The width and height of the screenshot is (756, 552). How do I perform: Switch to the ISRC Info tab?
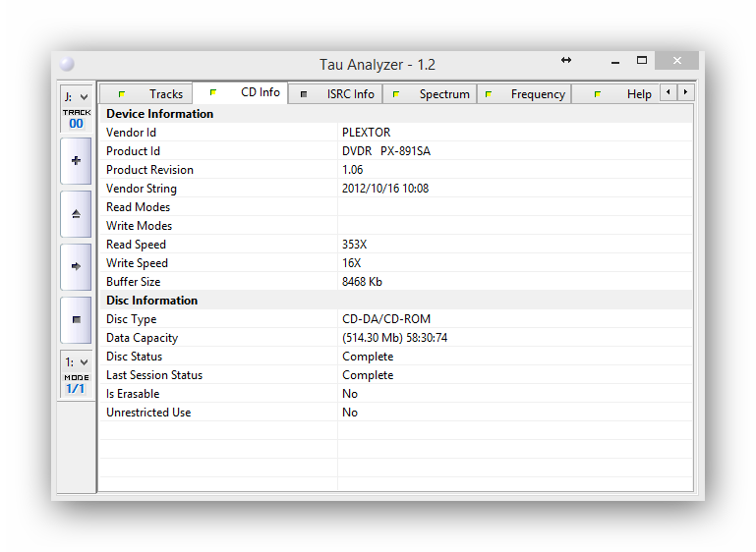click(x=336, y=94)
